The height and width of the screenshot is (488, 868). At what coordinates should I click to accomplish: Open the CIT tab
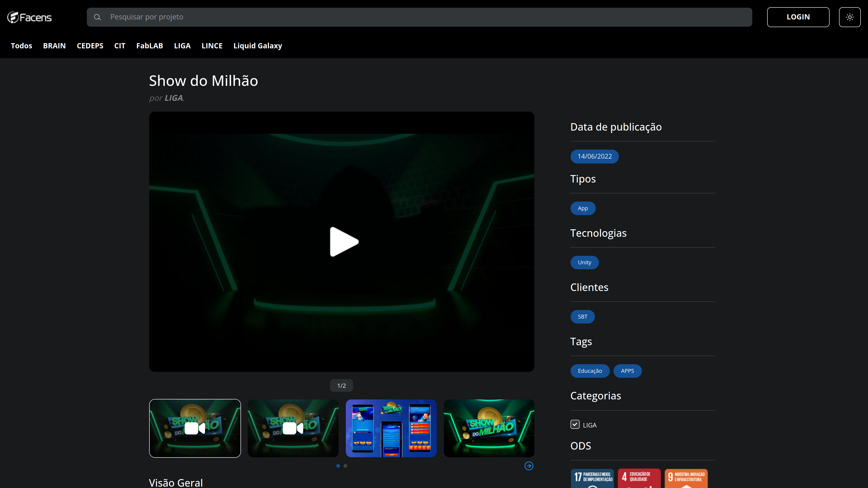(120, 46)
